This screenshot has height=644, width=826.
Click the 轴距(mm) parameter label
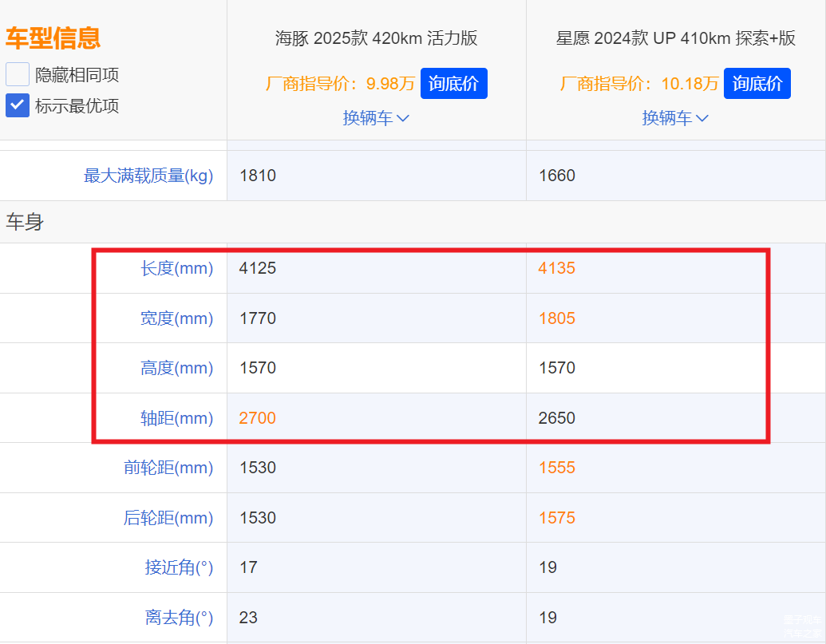tap(177, 418)
